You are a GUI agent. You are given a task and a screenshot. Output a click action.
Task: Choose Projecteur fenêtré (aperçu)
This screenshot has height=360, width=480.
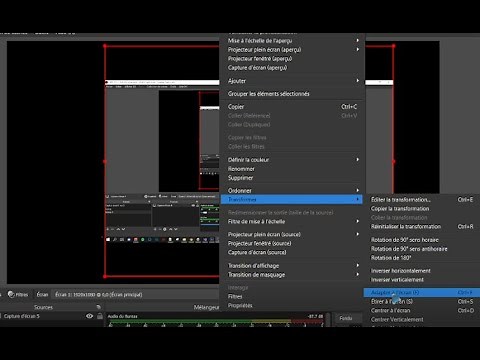292,59
